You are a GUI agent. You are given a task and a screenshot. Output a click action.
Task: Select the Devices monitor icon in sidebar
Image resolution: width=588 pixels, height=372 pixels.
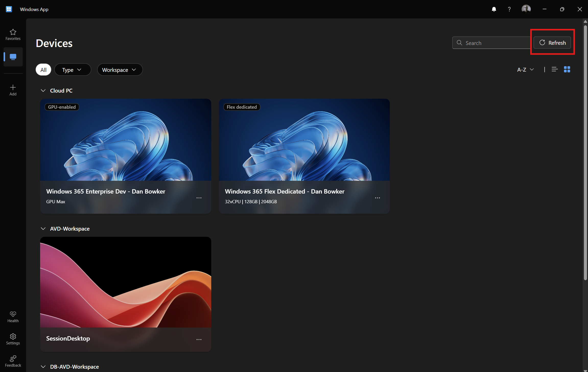tap(13, 57)
